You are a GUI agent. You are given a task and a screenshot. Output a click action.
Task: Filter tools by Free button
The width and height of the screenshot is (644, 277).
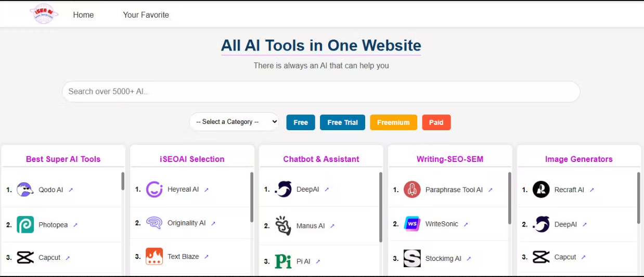(301, 122)
